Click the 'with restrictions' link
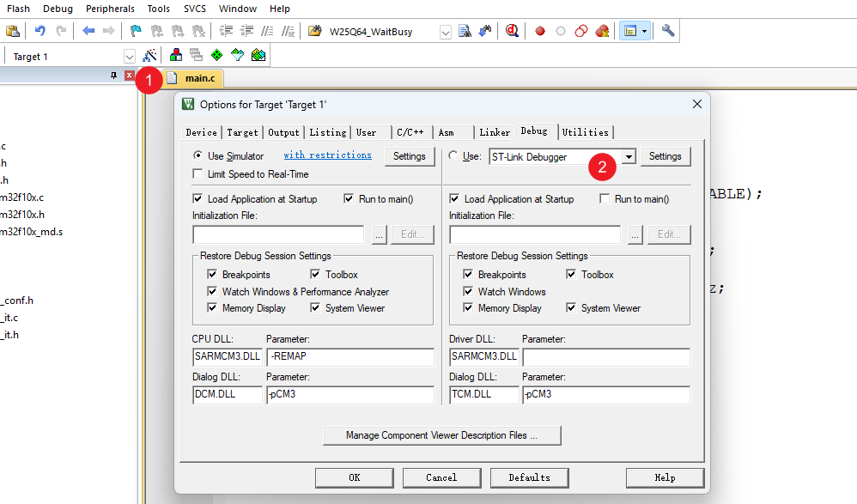 tap(327, 155)
